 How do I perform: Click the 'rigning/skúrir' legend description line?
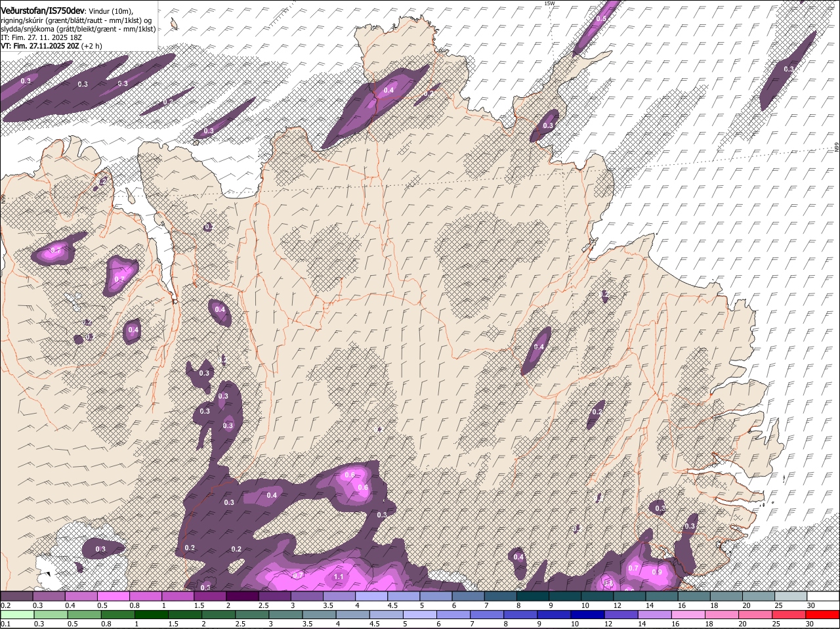(x=76, y=20)
